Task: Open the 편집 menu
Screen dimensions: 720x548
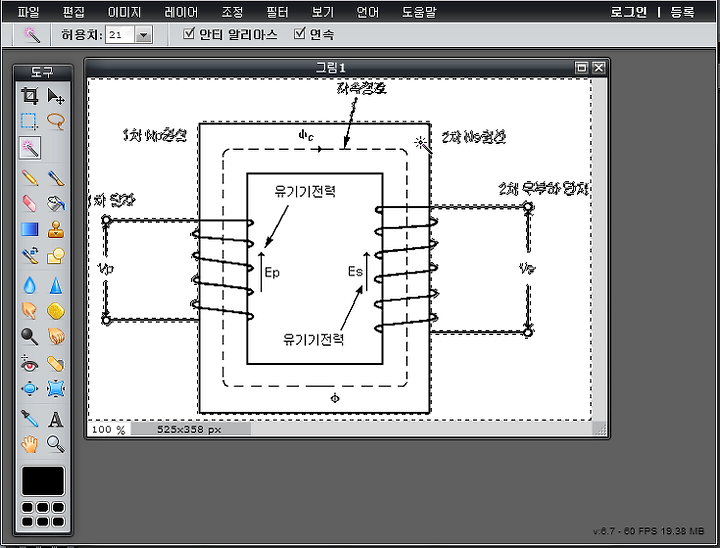Action: click(x=74, y=12)
